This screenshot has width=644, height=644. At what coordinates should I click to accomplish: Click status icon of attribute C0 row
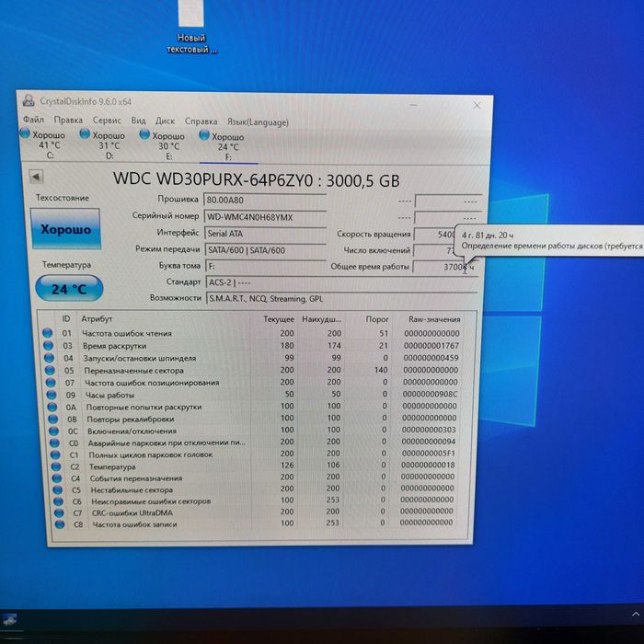(54, 443)
